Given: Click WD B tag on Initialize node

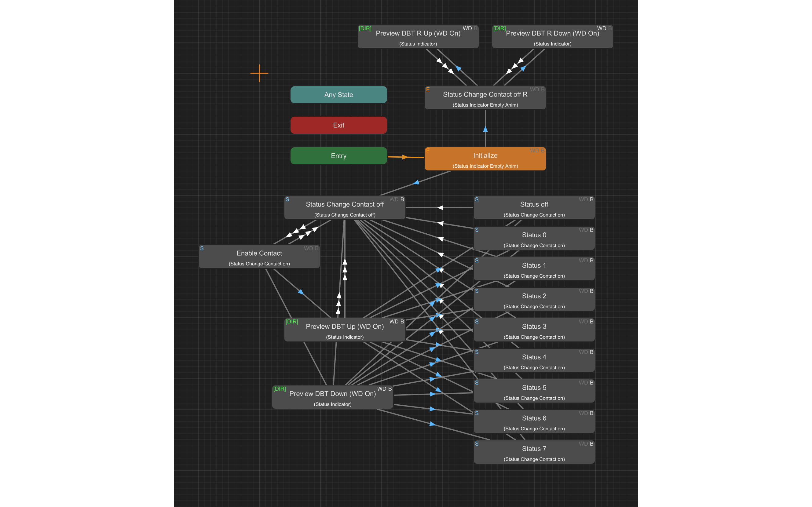Looking at the screenshot, I should [x=537, y=151].
